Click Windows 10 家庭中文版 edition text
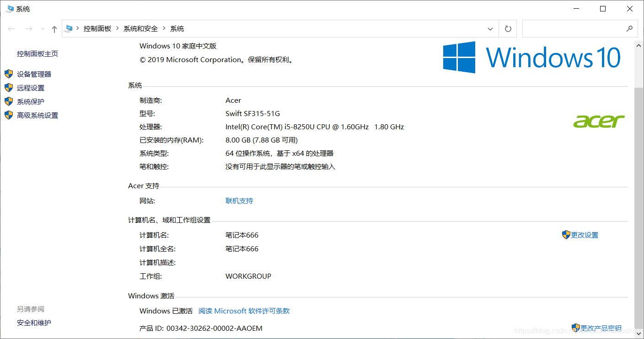The height and width of the screenshot is (339, 644). [x=178, y=46]
